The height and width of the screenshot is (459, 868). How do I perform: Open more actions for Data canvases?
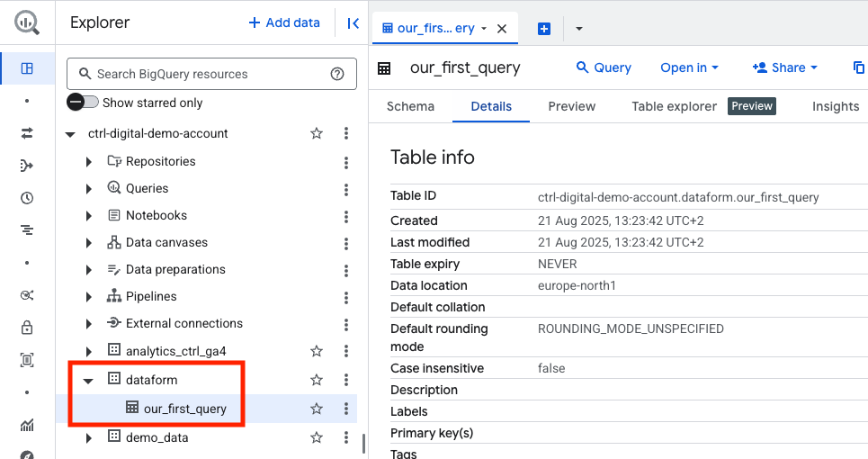(x=346, y=244)
